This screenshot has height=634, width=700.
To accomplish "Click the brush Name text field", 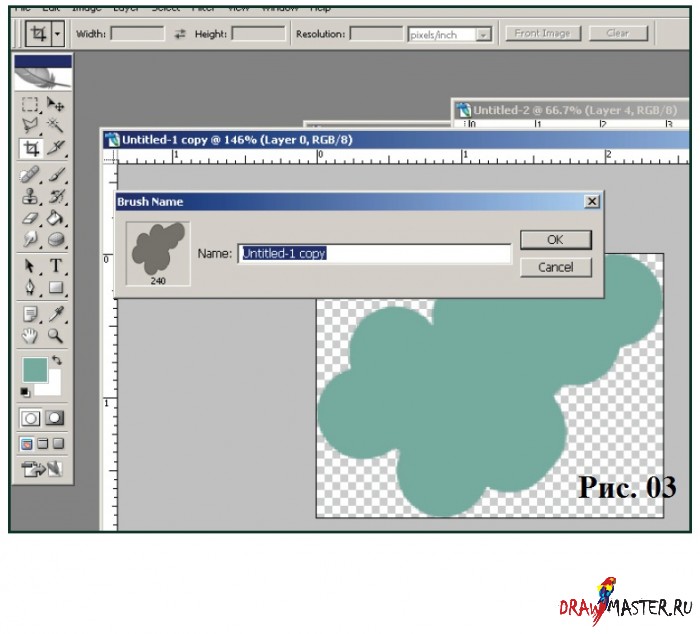I will (374, 254).
